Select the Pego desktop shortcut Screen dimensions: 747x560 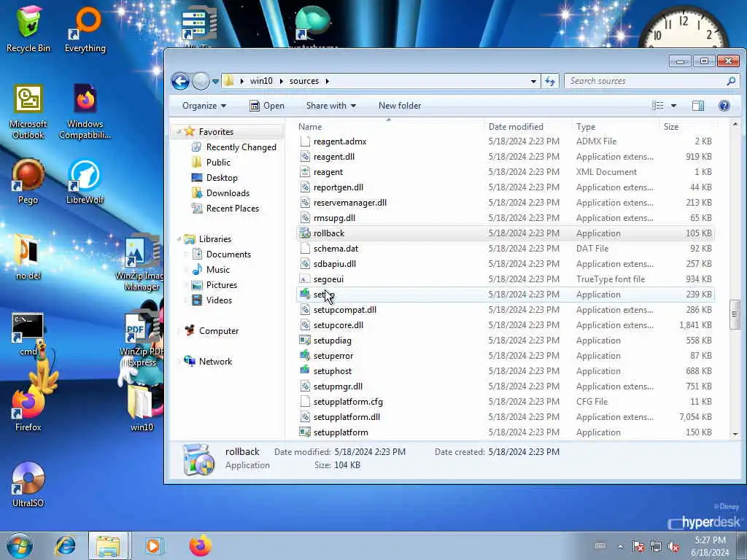click(x=28, y=182)
